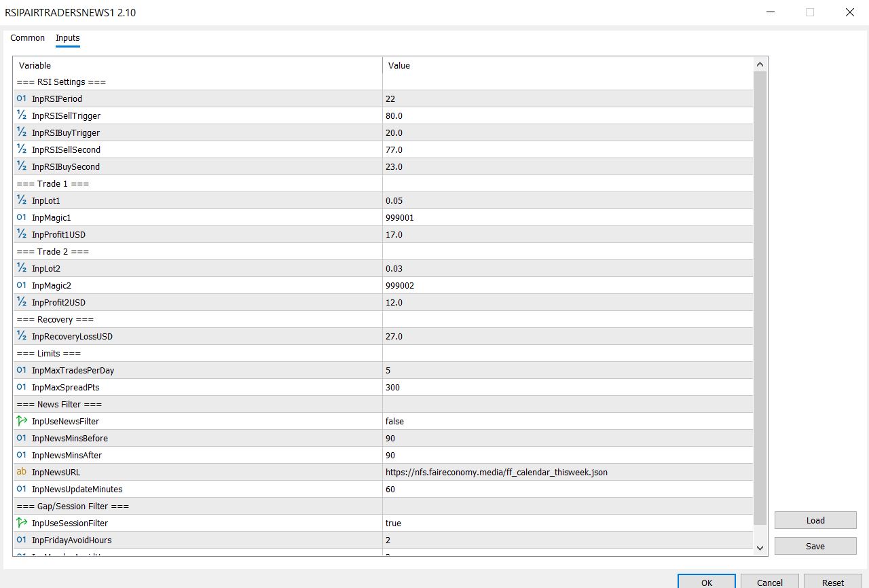The height and width of the screenshot is (588, 869).
Task: Click the integer icon beside InpMagic1
Action: point(21,217)
